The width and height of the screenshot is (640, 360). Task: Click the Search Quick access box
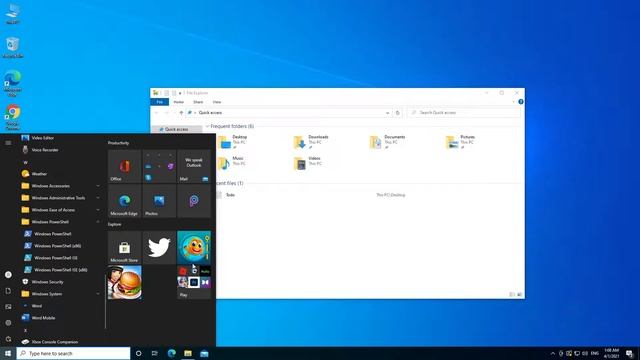[464, 113]
